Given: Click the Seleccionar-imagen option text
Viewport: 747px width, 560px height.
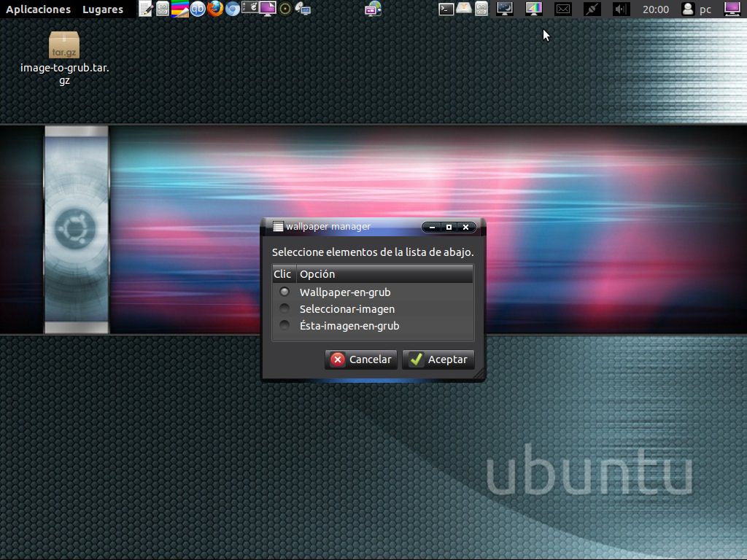Looking at the screenshot, I should [347, 309].
